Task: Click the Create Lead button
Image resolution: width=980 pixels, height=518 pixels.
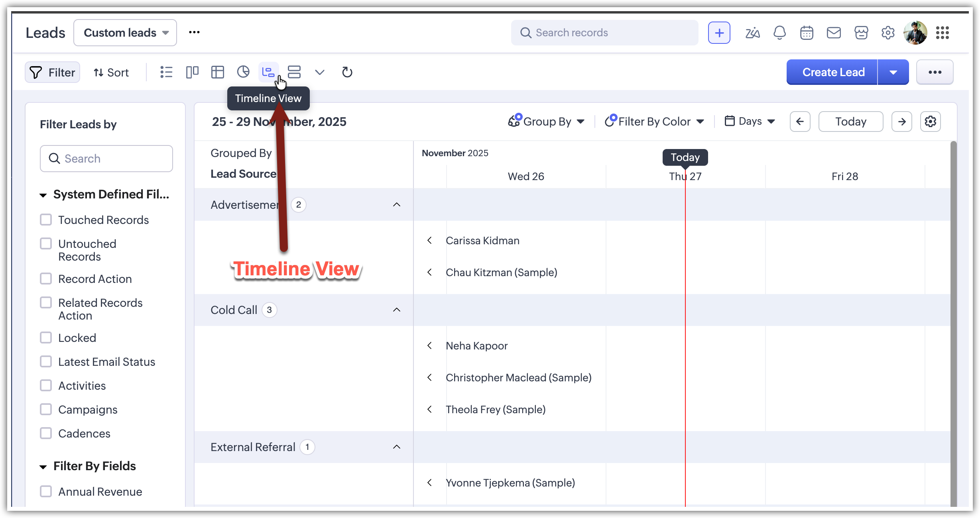Action: click(832, 72)
